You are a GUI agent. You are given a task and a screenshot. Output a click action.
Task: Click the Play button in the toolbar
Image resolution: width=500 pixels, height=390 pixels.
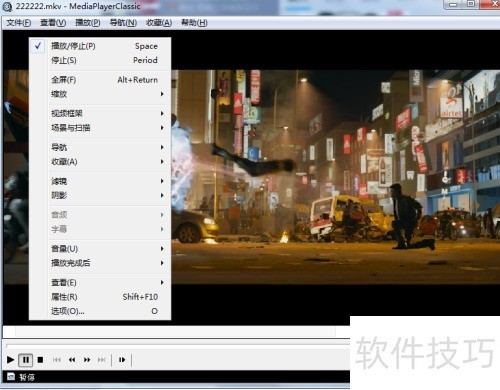(10, 360)
